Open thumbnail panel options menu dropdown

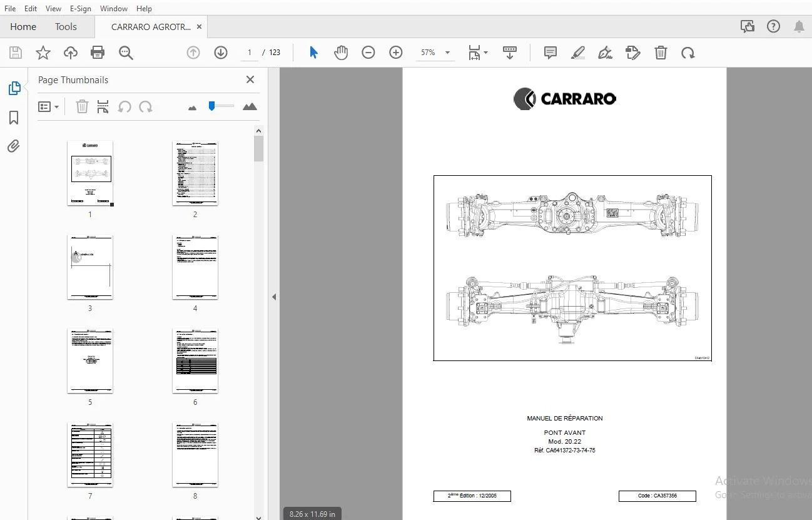(x=48, y=107)
